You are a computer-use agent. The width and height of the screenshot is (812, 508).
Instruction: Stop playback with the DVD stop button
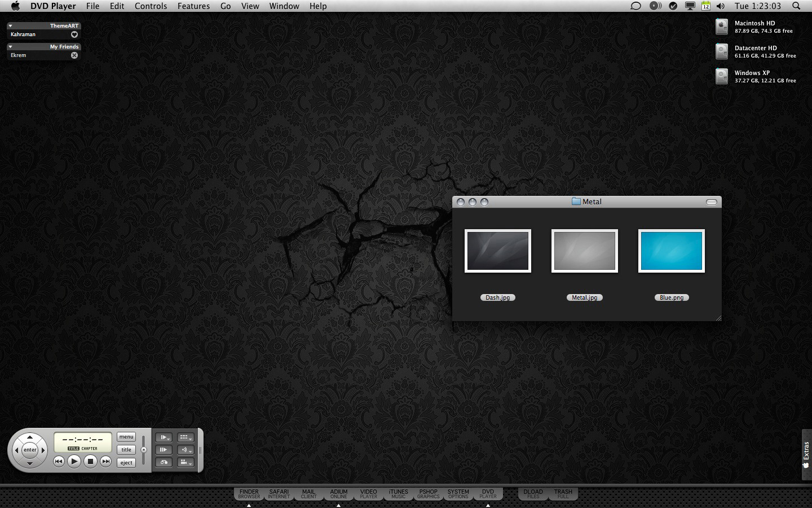tap(90, 461)
